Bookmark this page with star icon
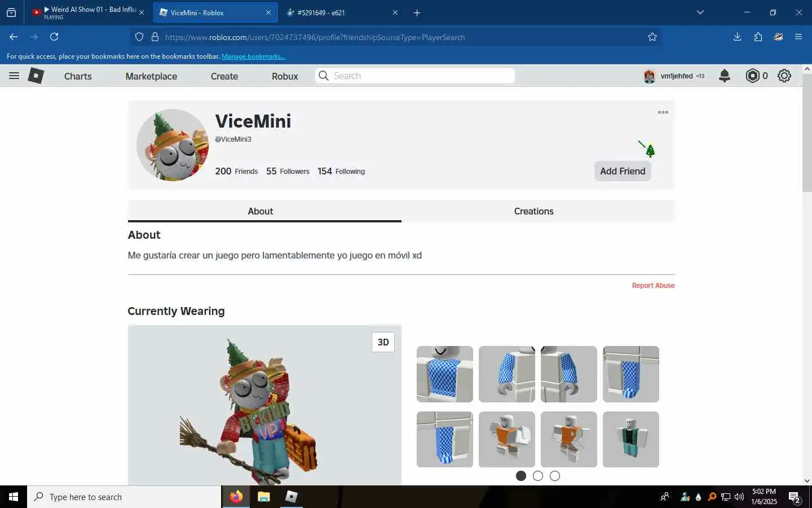Viewport: 812px width, 508px height. [x=652, y=37]
